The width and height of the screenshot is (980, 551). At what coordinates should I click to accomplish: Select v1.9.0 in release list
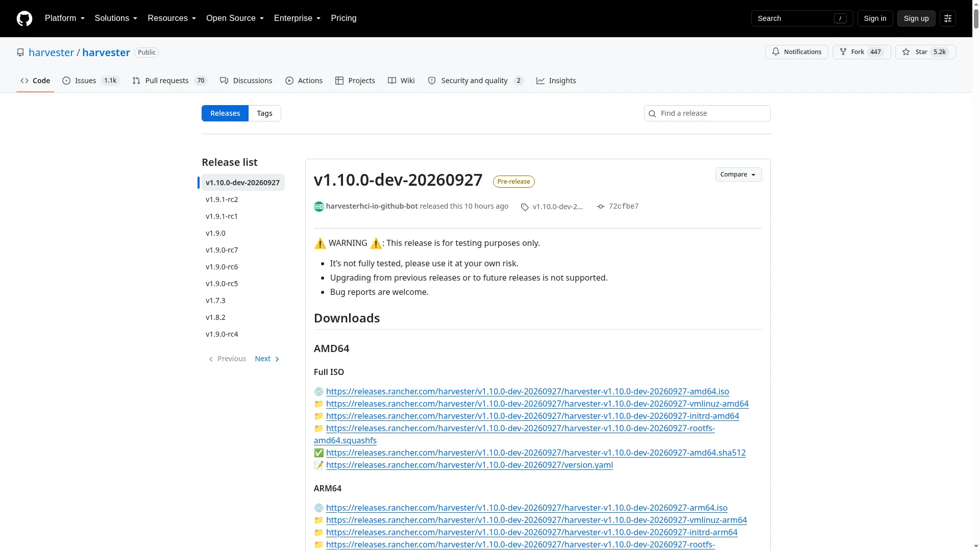point(243,233)
